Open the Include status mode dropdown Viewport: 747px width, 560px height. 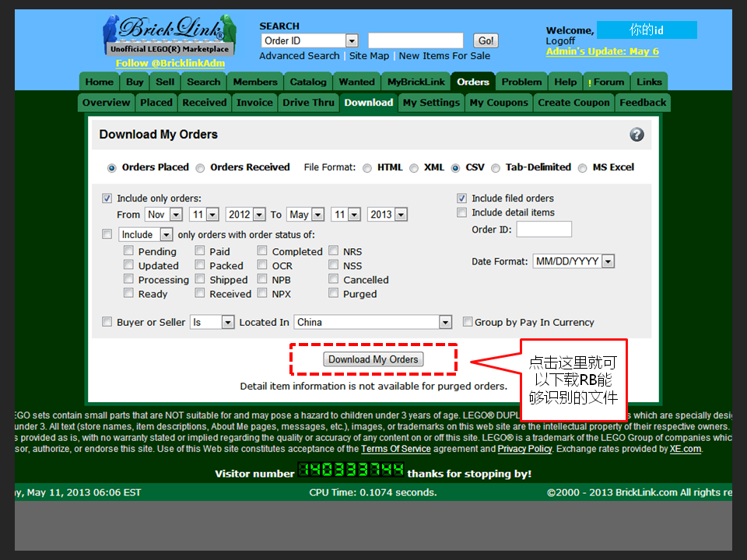[146, 235]
